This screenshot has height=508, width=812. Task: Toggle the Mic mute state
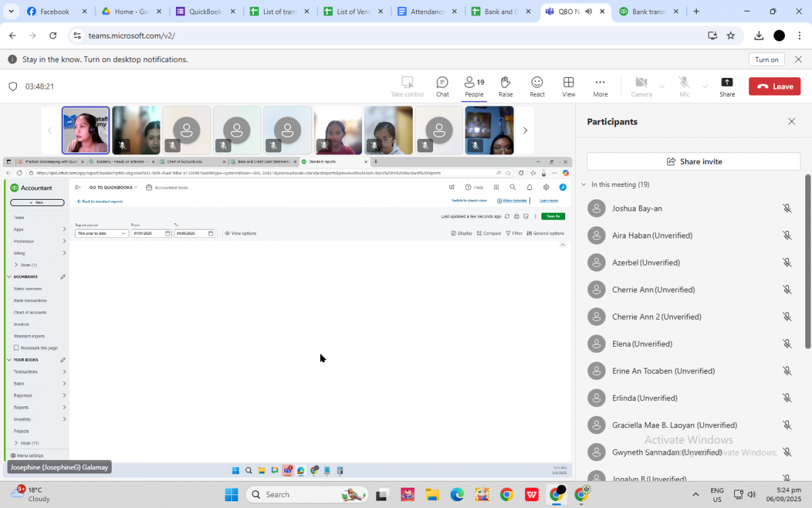pyautogui.click(x=684, y=86)
